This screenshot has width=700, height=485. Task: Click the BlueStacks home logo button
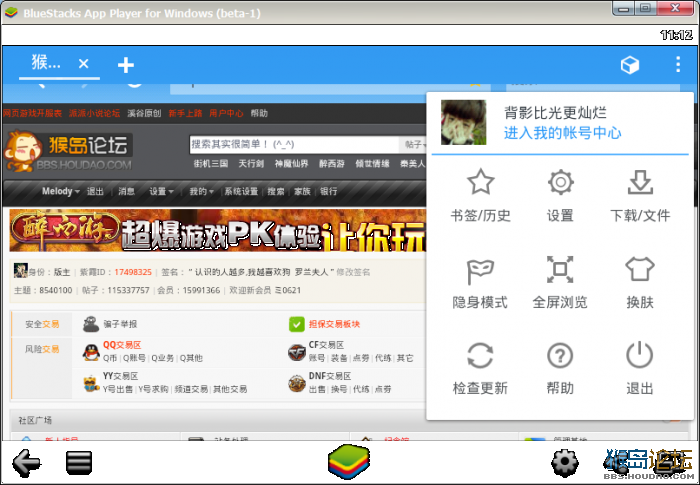click(x=349, y=462)
